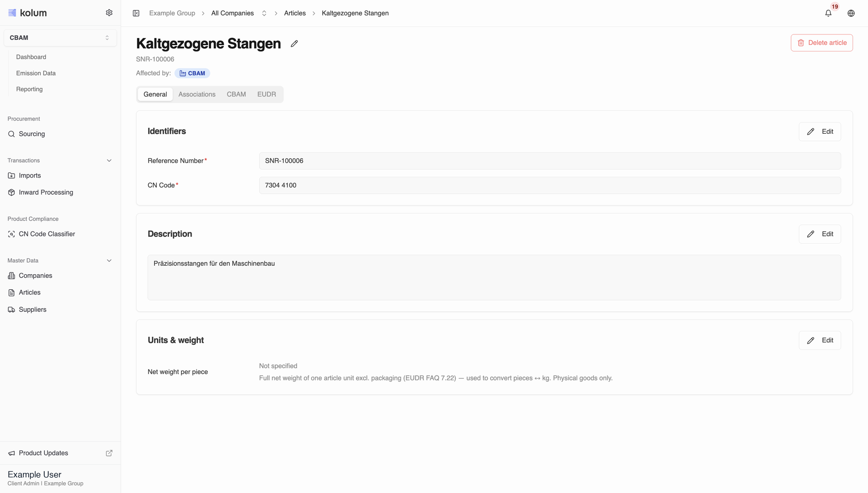The height and width of the screenshot is (493, 868).
Task: Click the Inward Processing box icon
Action: 11,193
